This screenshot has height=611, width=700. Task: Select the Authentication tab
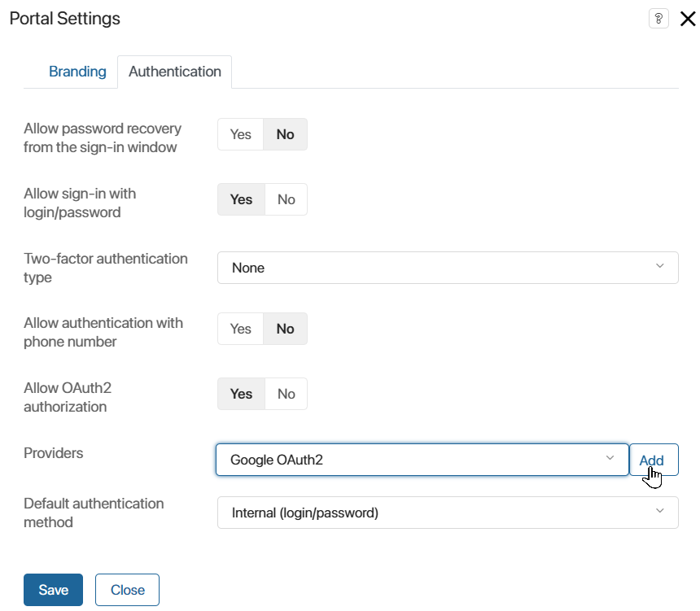[x=174, y=72]
